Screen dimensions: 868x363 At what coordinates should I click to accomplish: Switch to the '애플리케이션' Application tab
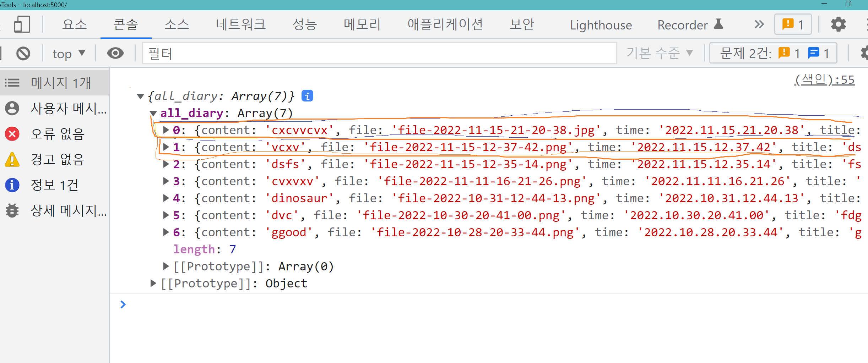[445, 24]
